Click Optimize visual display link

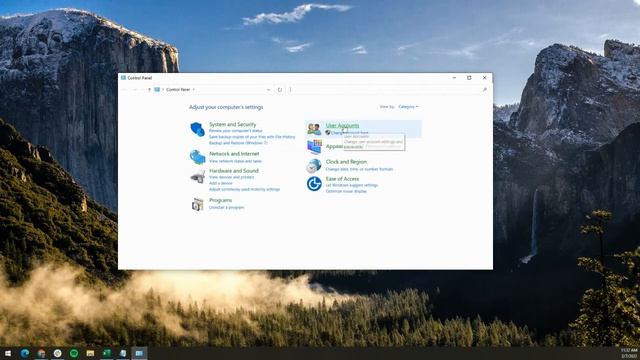pyautogui.click(x=346, y=191)
